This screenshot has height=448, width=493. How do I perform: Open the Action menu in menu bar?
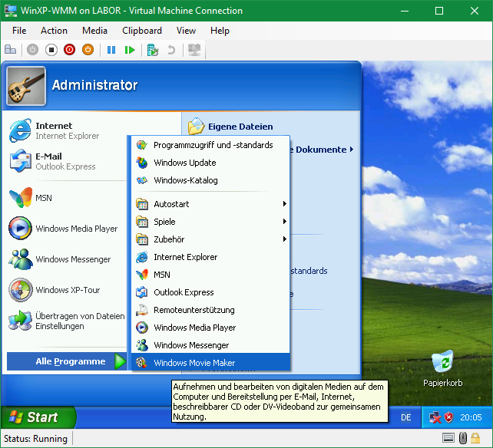pyautogui.click(x=54, y=31)
